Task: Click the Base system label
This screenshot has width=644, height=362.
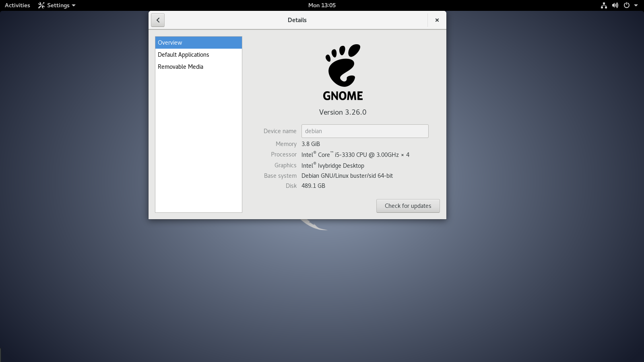Action: point(281,176)
